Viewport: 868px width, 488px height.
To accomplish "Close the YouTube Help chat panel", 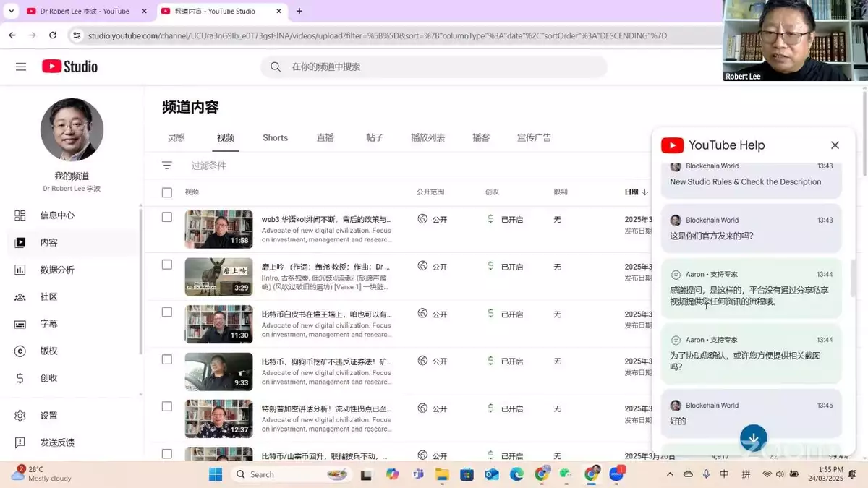I will pos(835,145).
